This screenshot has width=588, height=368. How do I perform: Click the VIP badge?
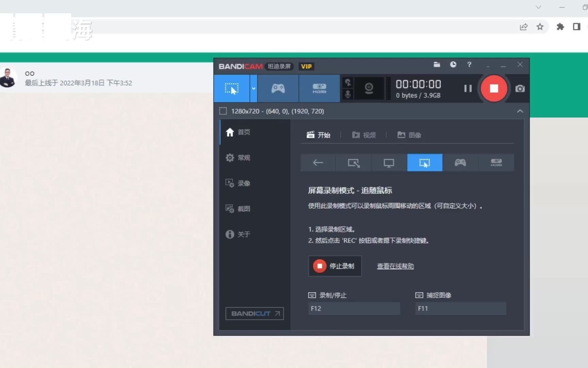click(x=306, y=66)
